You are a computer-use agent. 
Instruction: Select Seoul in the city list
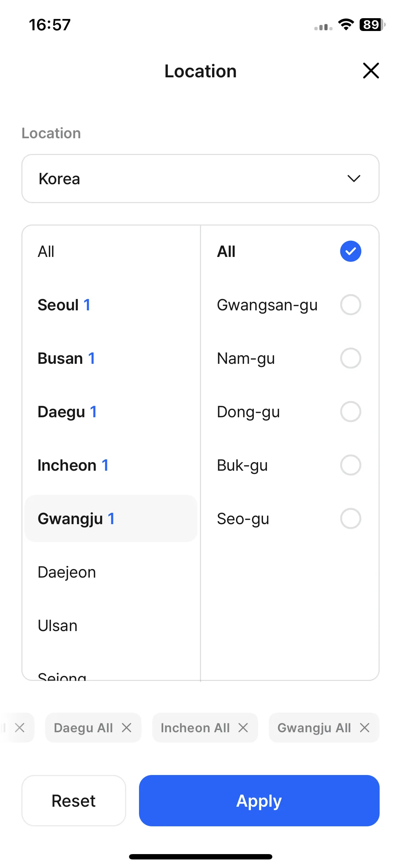111,305
